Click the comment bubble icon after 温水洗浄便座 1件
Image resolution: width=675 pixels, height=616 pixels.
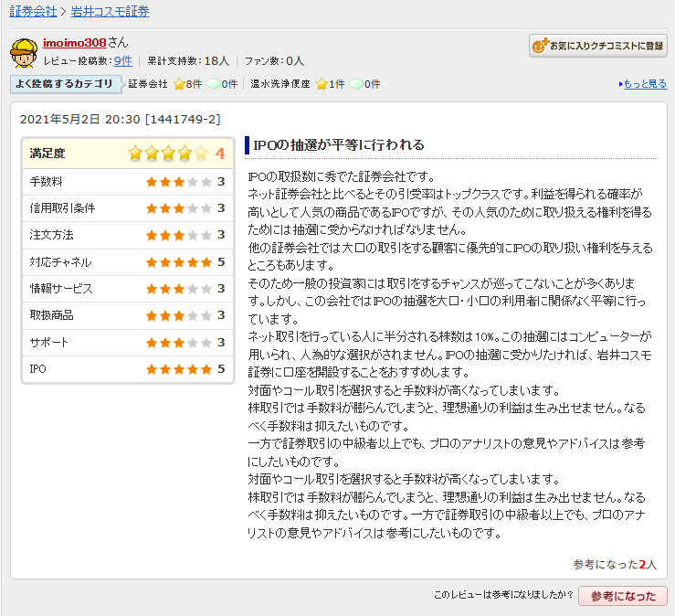tap(356, 84)
